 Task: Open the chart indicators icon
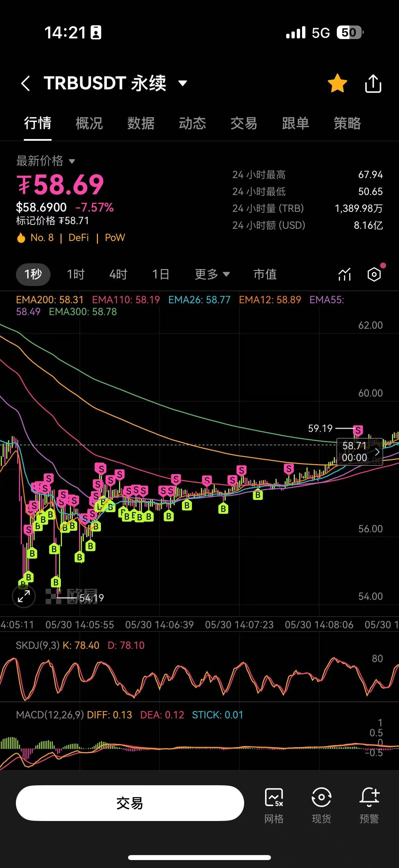pos(344,274)
